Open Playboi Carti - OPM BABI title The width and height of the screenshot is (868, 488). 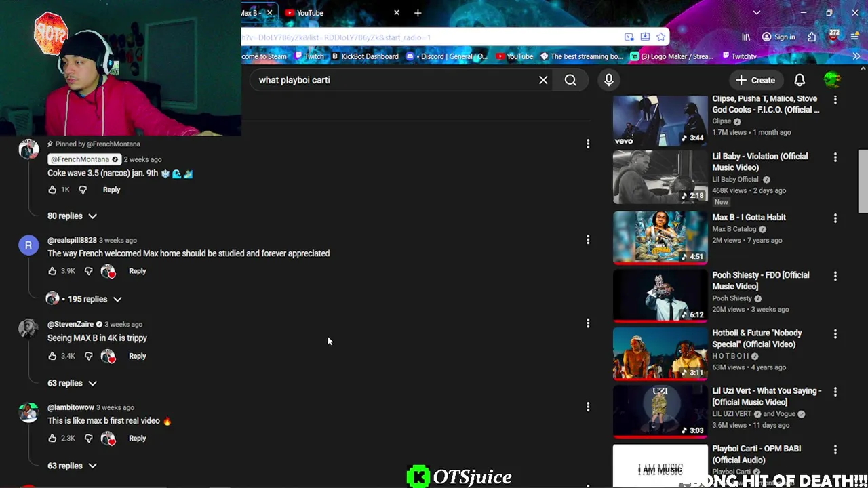756,454
